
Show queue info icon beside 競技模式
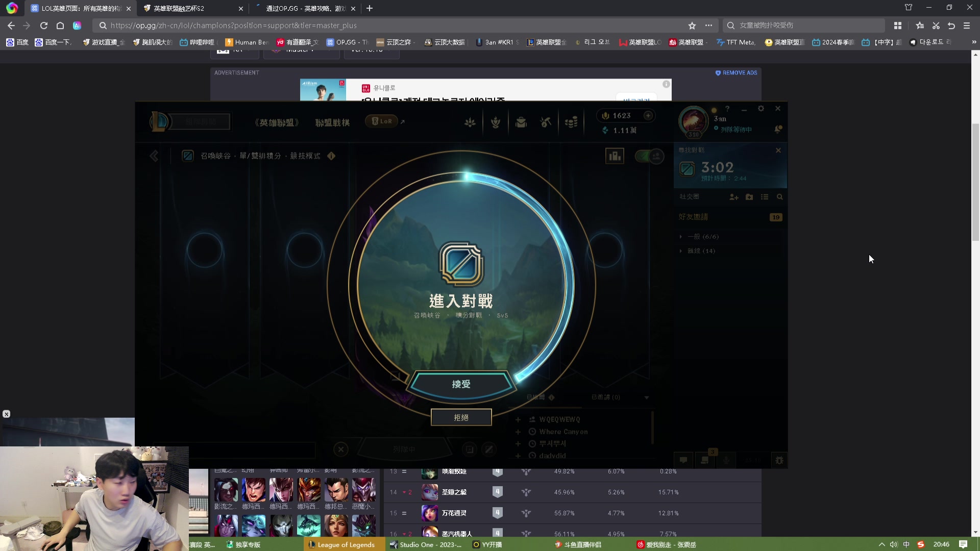331,156
